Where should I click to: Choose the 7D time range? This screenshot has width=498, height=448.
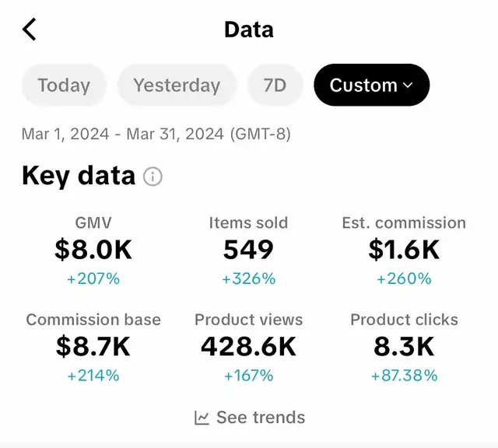tap(275, 85)
